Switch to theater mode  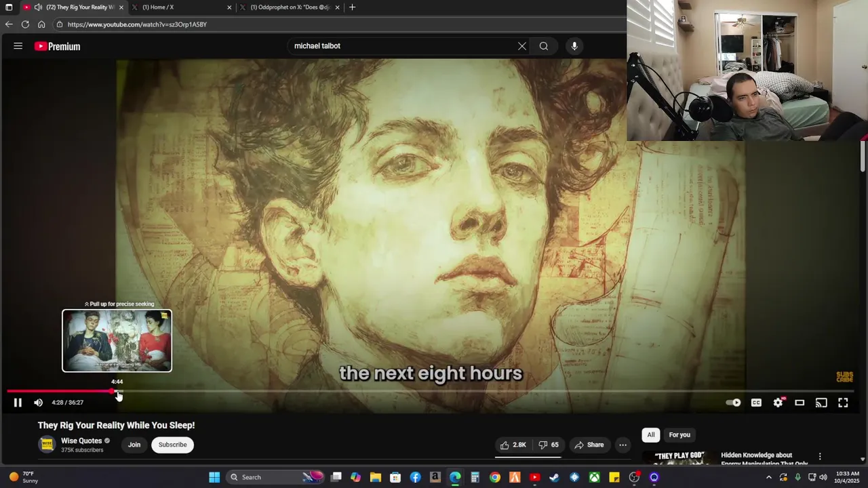click(x=800, y=403)
